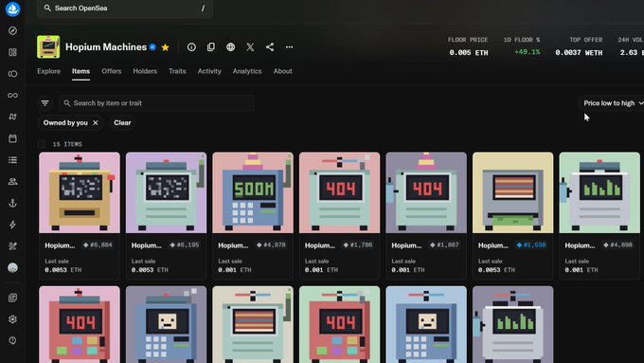
Task: Open the 404 machine item #1,786
Action: pos(340,192)
